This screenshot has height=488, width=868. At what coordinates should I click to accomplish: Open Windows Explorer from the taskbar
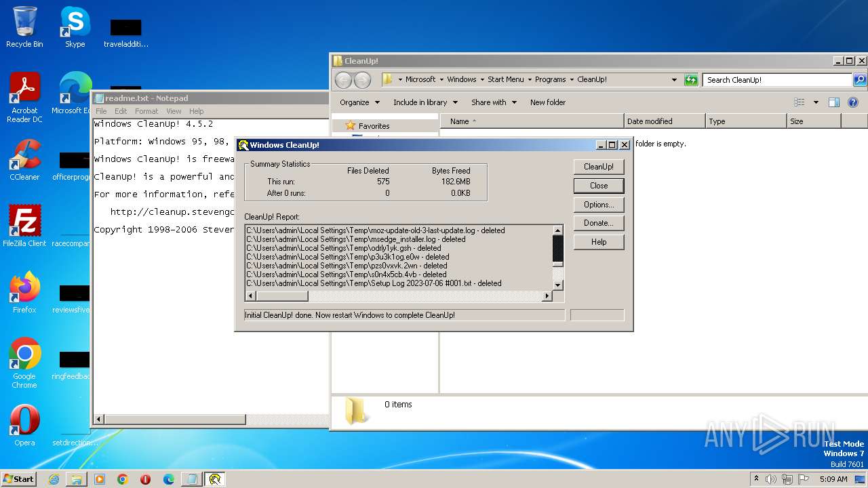77,479
